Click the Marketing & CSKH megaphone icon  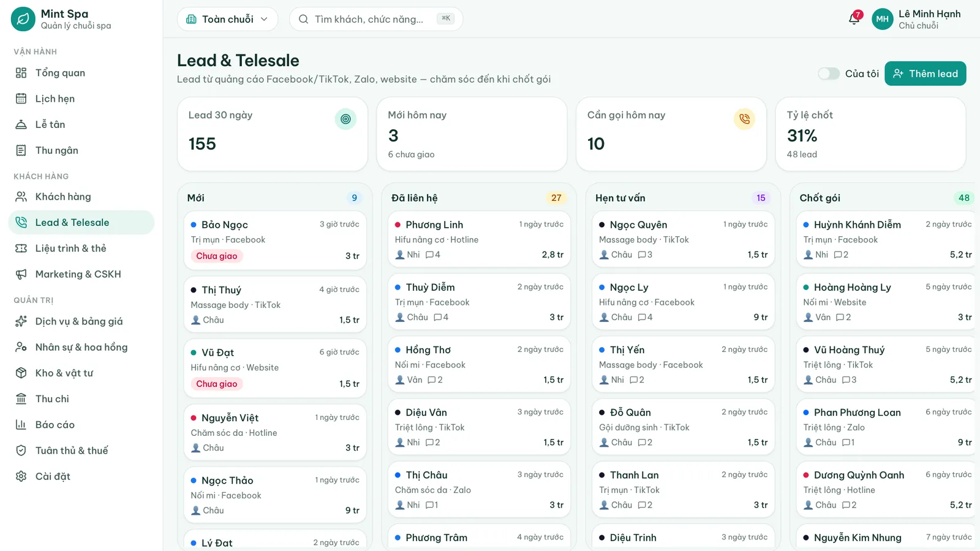click(x=21, y=274)
